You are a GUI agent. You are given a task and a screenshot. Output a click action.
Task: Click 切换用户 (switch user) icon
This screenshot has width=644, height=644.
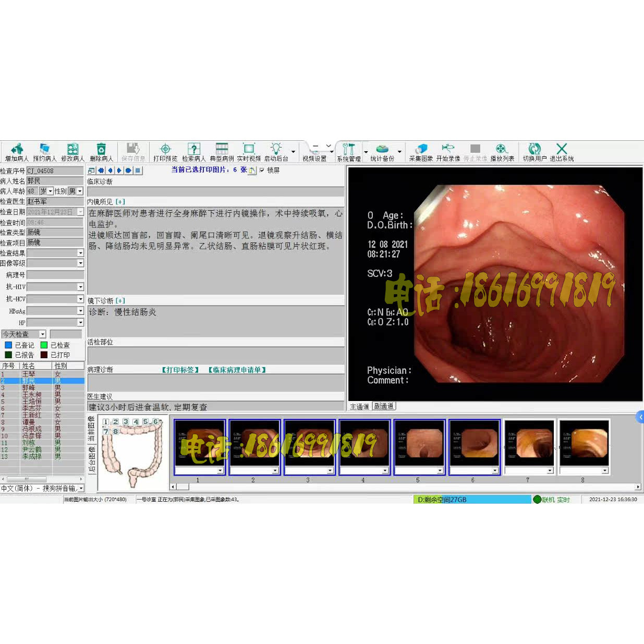[x=534, y=152]
